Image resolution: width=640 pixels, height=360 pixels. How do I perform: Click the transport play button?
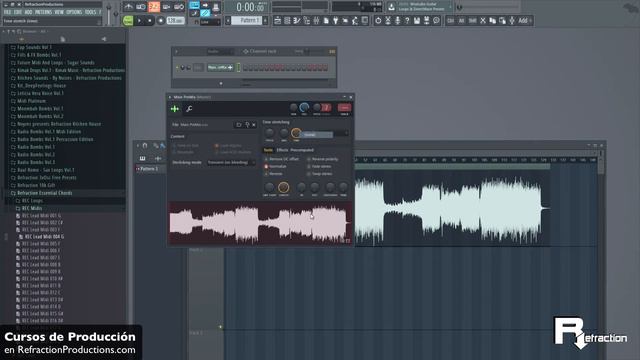pos(140,20)
